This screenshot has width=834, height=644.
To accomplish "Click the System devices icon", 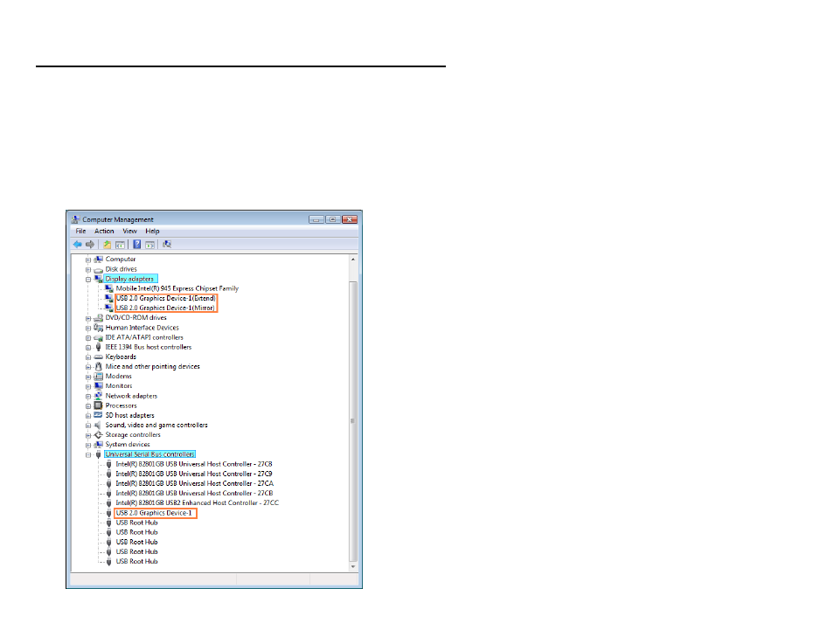I will 99,445.
